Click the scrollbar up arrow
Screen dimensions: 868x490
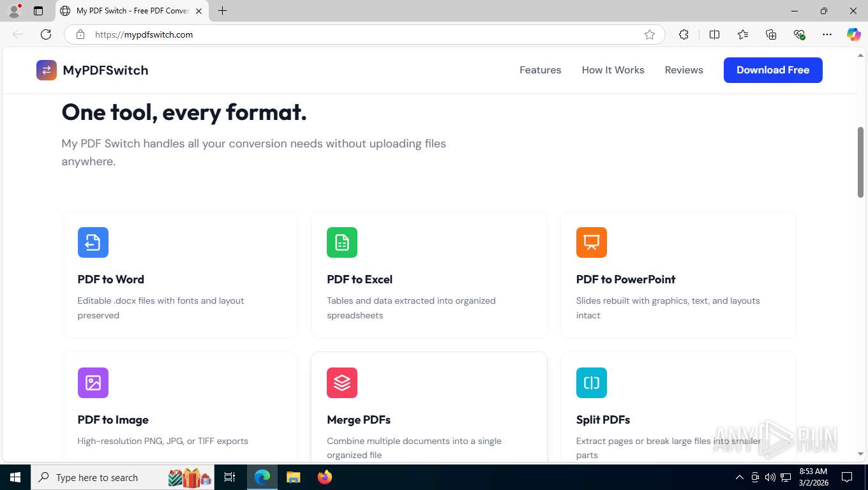[860, 56]
